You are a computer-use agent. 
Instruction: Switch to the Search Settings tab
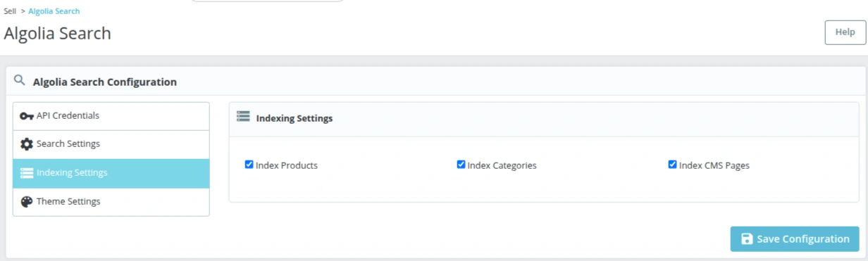(x=111, y=144)
